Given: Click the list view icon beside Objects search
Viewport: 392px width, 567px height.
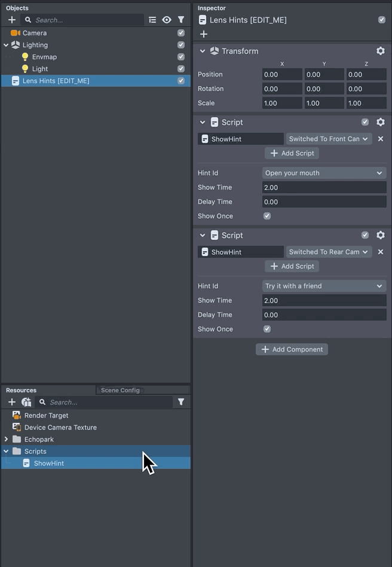Looking at the screenshot, I should click(152, 20).
